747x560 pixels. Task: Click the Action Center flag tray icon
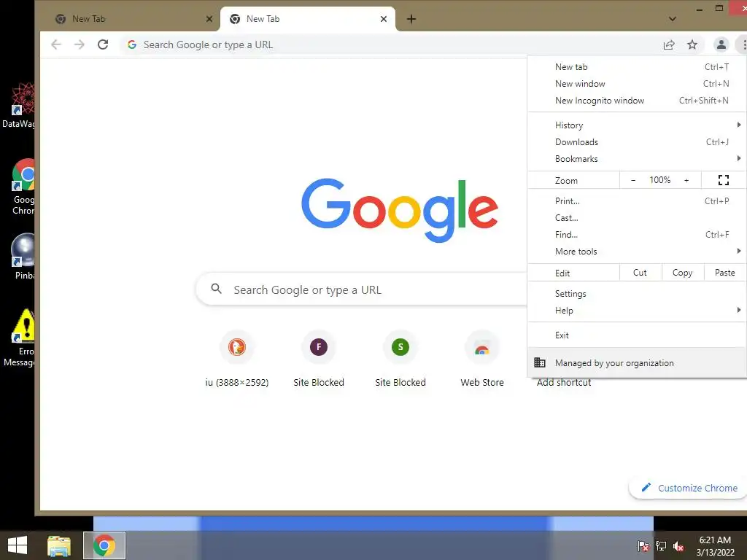643,545
